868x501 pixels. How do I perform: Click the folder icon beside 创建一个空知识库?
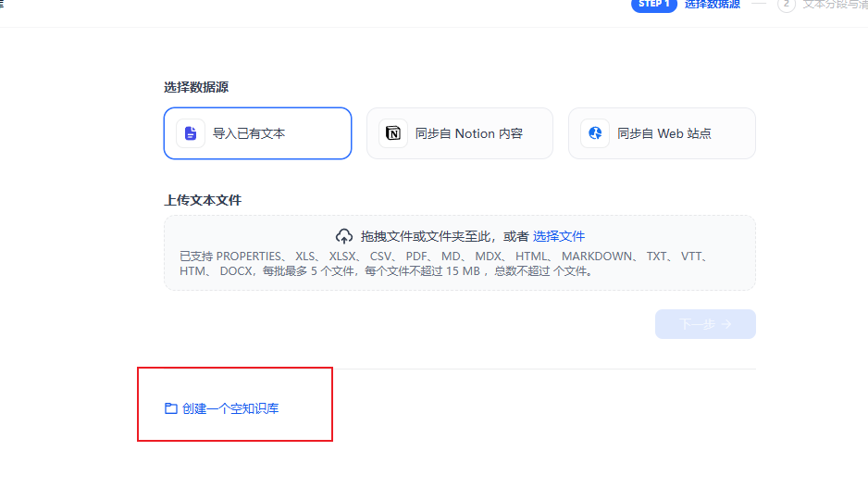170,408
